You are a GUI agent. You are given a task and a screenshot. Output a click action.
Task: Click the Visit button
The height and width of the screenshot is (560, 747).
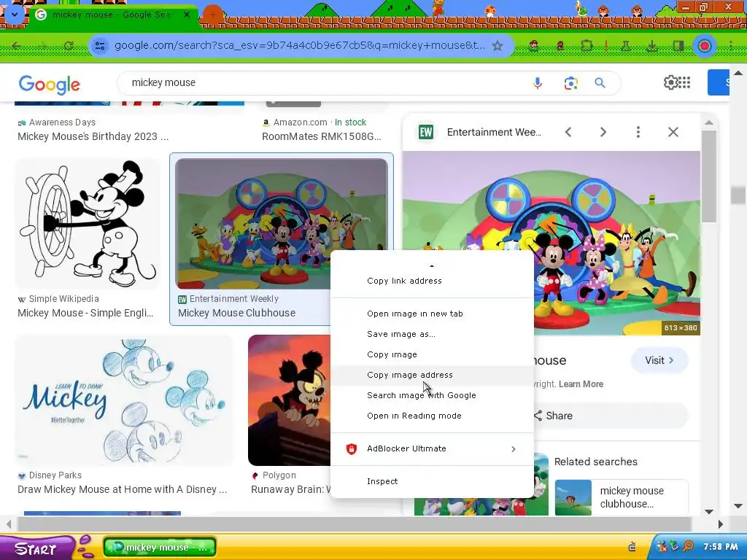659,360
